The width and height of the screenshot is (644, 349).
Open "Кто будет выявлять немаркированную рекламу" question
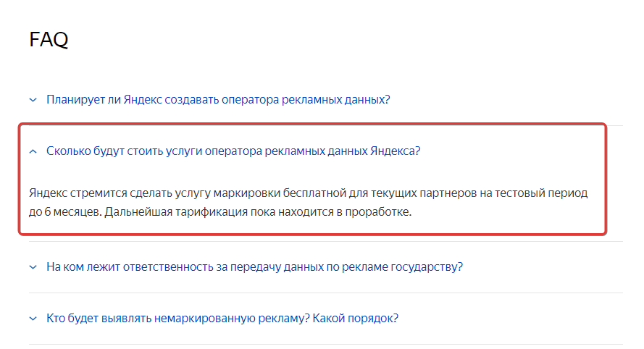click(x=222, y=318)
